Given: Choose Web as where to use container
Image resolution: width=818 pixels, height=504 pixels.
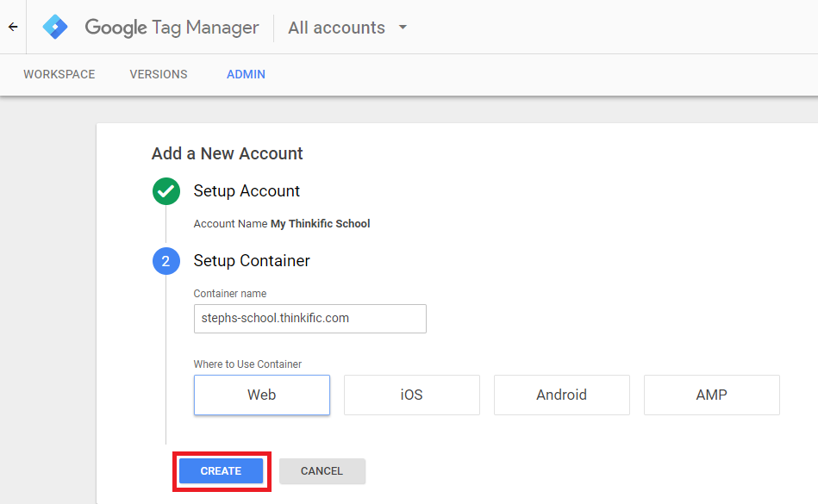Looking at the screenshot, I should click(261, 395).
